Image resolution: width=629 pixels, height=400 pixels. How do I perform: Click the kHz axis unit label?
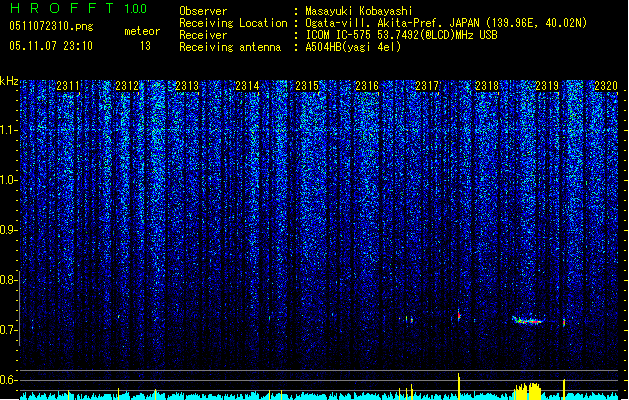click(9, 81)
